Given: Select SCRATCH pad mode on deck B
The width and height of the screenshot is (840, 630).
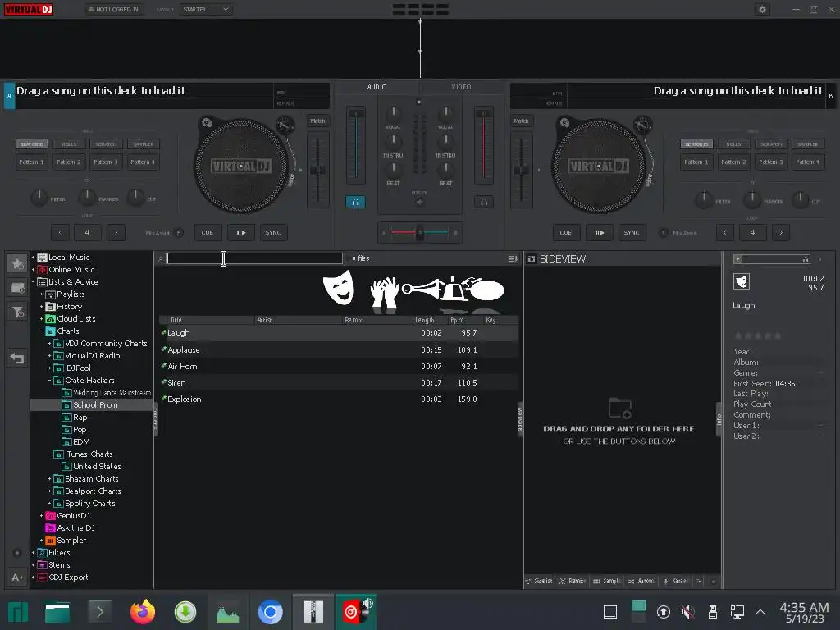Looking at the screenshot, I should click(x=770, y=144).
